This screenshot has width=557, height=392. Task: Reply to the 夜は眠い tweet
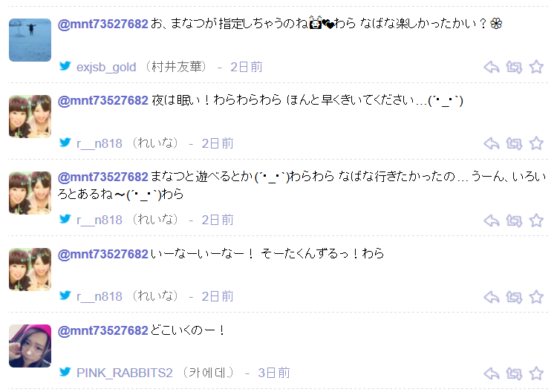[492, 143]
